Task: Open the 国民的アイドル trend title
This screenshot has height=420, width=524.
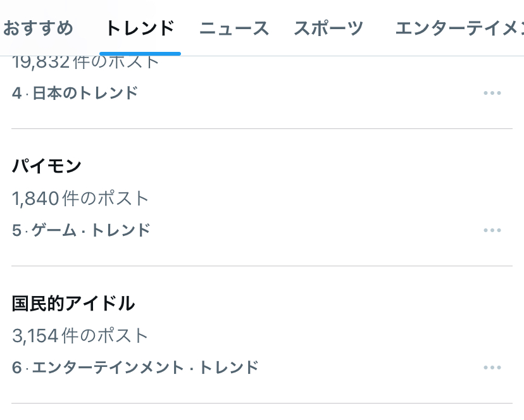Action: click(73, 304)
